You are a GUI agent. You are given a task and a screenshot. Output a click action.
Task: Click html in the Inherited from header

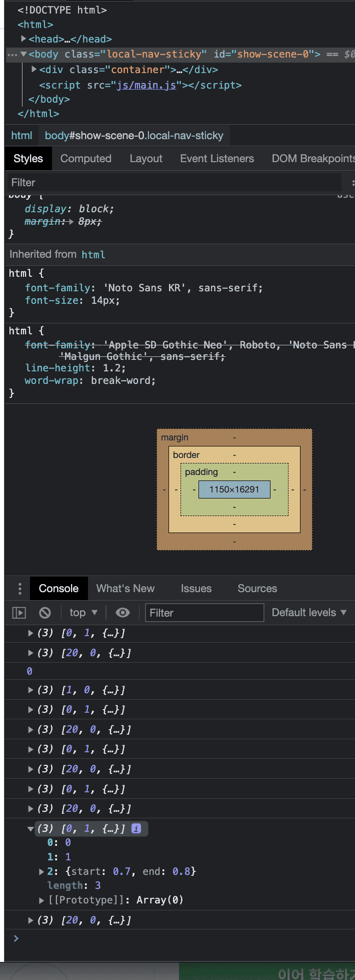tap(93, 255)
